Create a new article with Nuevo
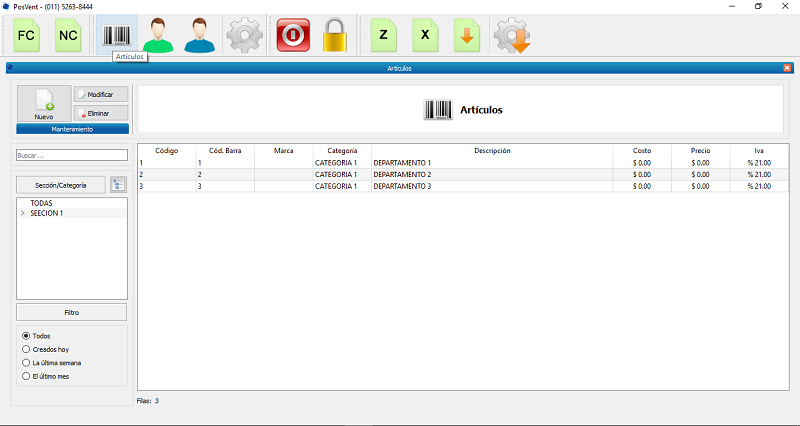800x426 pixels. (x=44, y=104)
